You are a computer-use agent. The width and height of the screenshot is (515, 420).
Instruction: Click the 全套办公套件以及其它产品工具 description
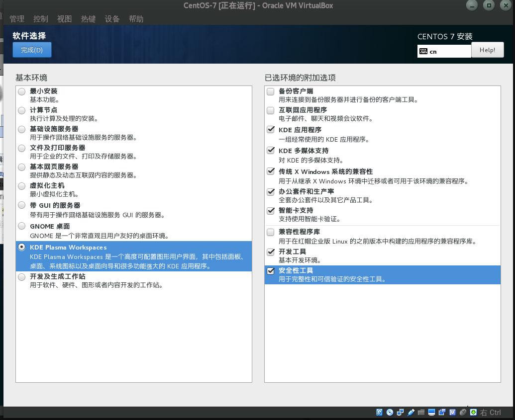pyautogui.click(x=325, y=200)
